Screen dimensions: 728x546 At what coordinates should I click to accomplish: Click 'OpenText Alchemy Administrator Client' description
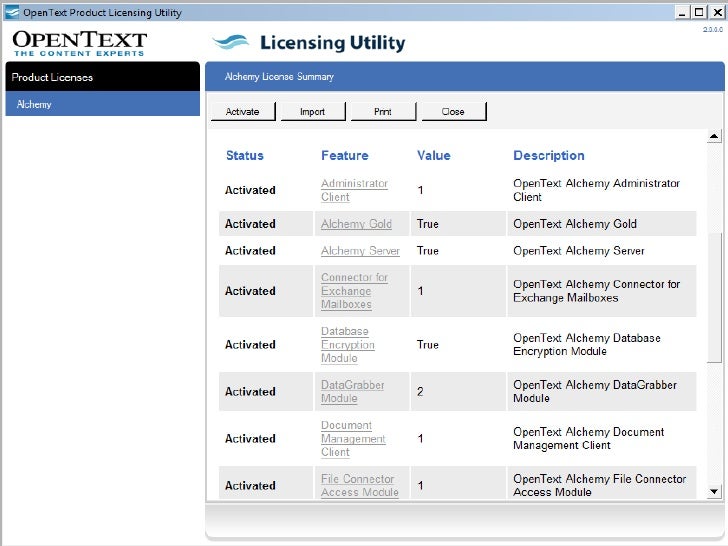pos(596,190)
